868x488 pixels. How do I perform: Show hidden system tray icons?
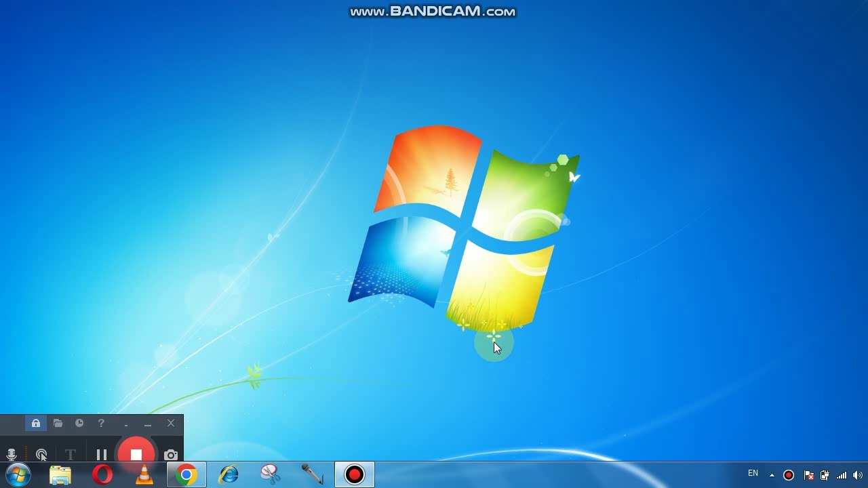click(772, 475)
